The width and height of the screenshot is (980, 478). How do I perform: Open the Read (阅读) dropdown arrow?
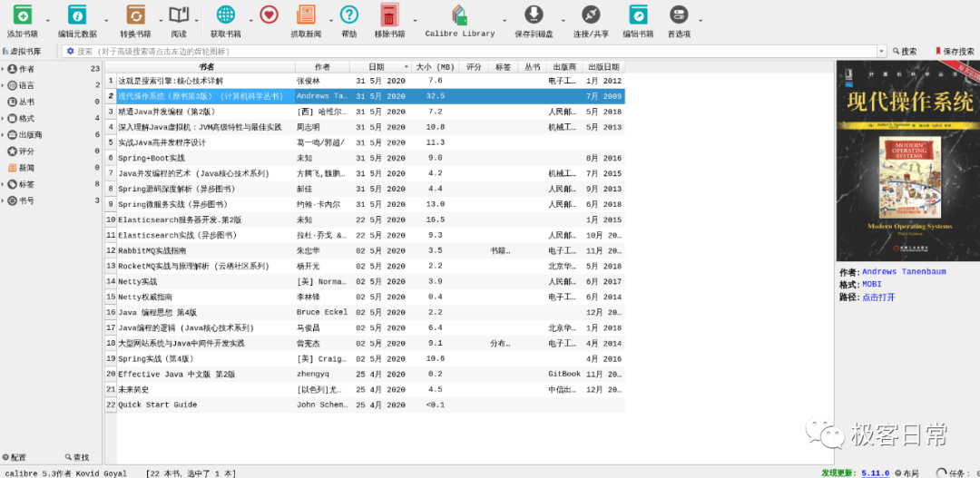[x=197, y=20]
